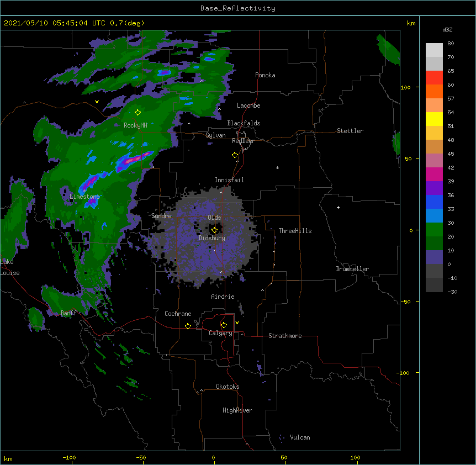Click the km unit label at the bottom left
The height and width of the screenshot is (465, 476).
coord(8,459)
